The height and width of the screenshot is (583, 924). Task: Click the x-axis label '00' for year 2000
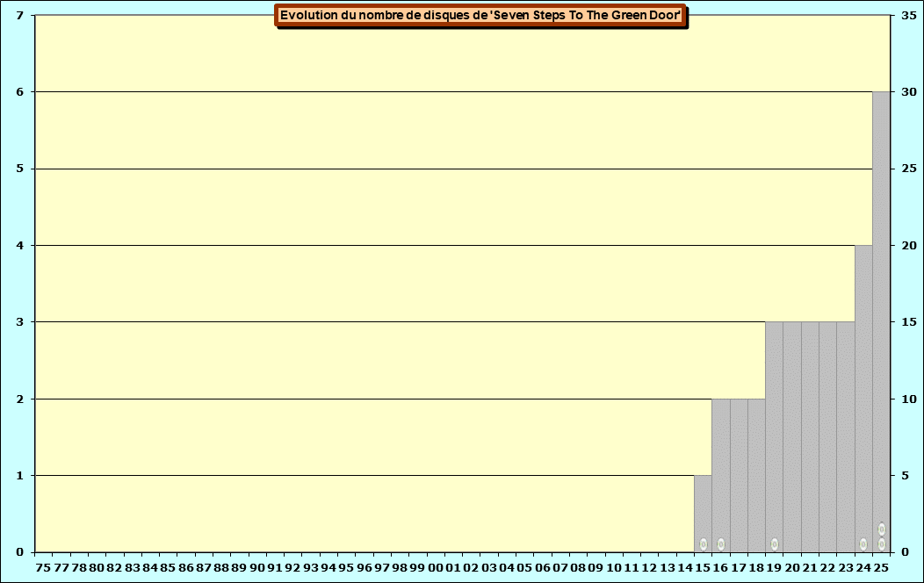[435, 568]
